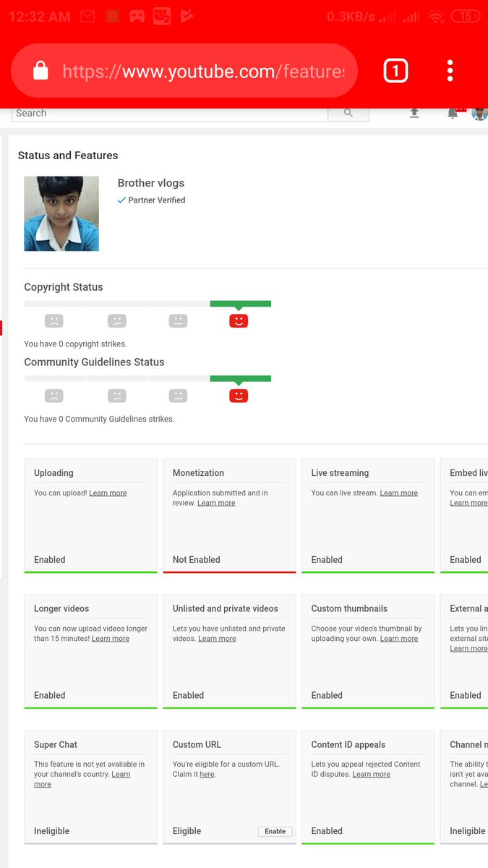Click the Custom thumbnails card title
Image resolution: width=488 pixels, height=868 pixels.
[349, 608]
